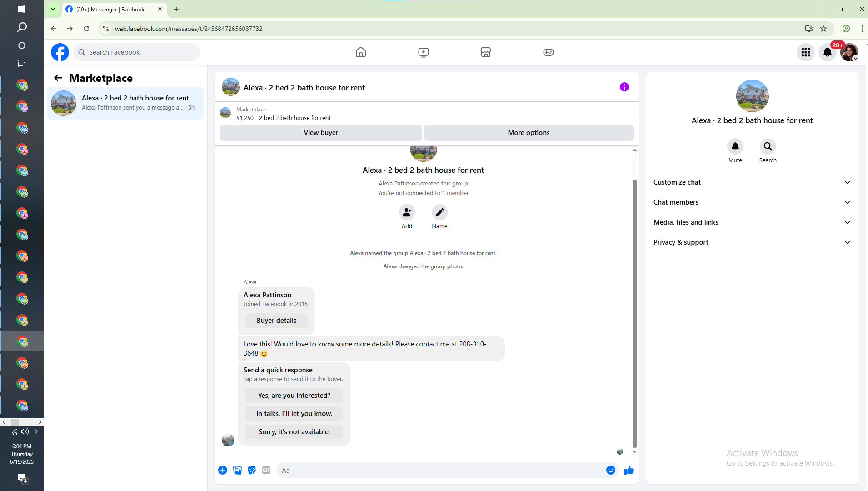
Task: Open more actions plus icon in composer
Action: (223, 470)
